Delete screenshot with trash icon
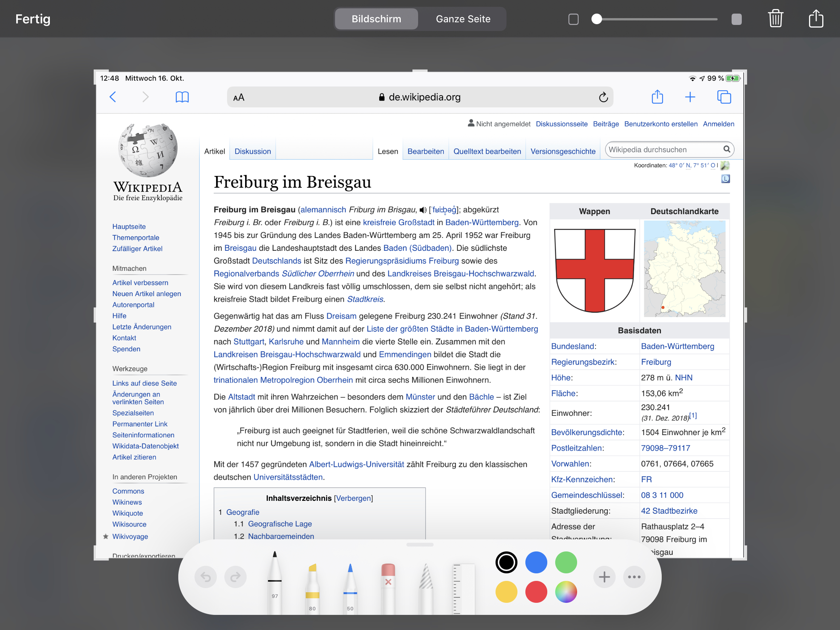 click(775, 19)
